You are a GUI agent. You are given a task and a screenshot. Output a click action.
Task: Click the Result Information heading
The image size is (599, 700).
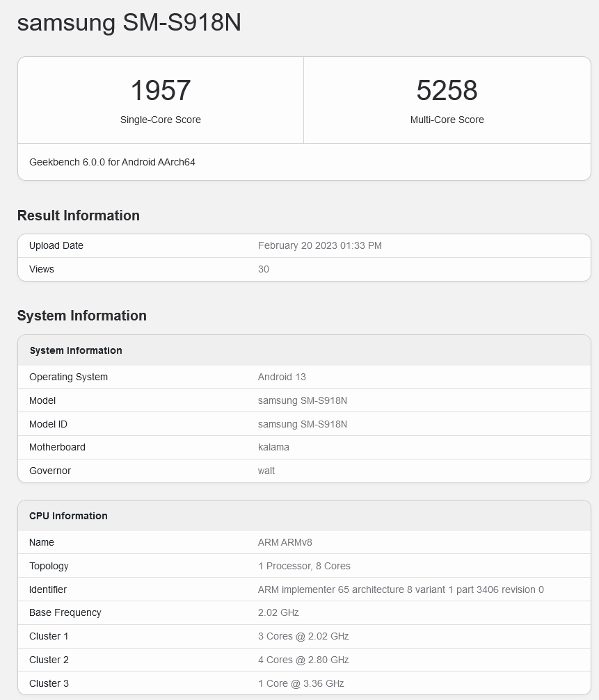(78, 215)
